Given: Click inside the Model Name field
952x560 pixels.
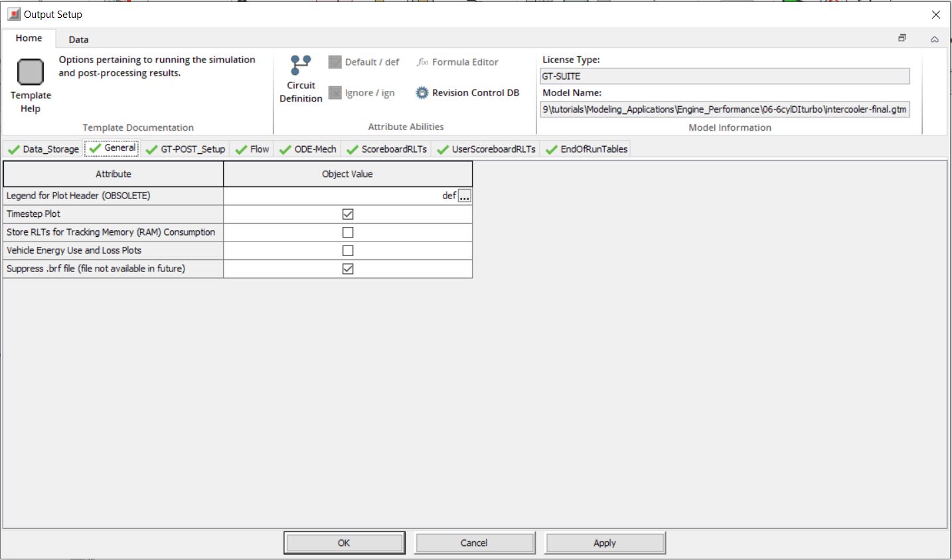Looking at the screenshot, I should 724,109.
